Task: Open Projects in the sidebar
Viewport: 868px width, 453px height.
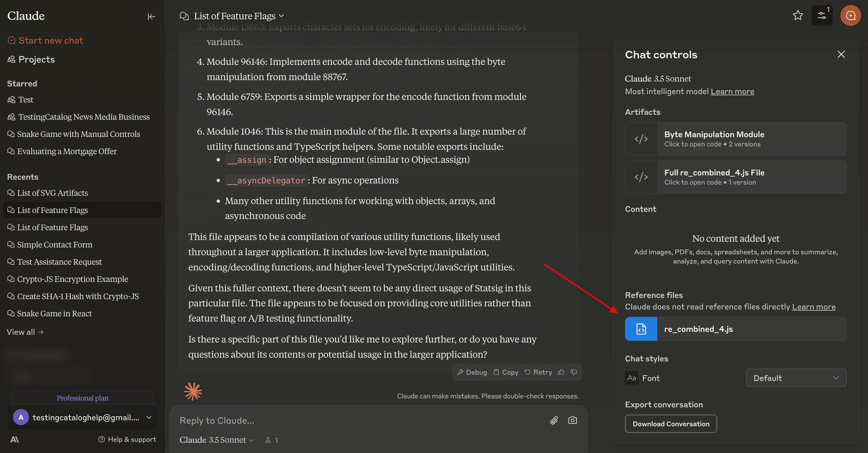Action: coord(31,59)
